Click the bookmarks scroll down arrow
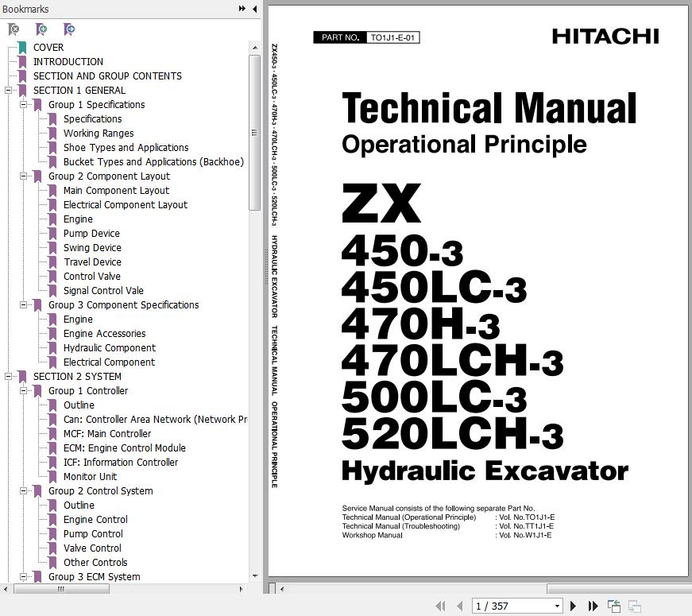The height and width of the screenshot is (616, 692). pyautogui.click(x=255, y=575)
